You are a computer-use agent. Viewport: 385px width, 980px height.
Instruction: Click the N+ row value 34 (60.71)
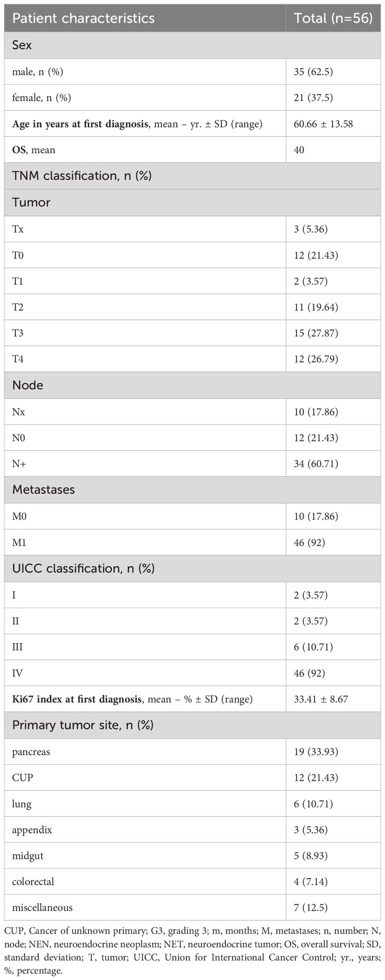click(x=316, y=464)
